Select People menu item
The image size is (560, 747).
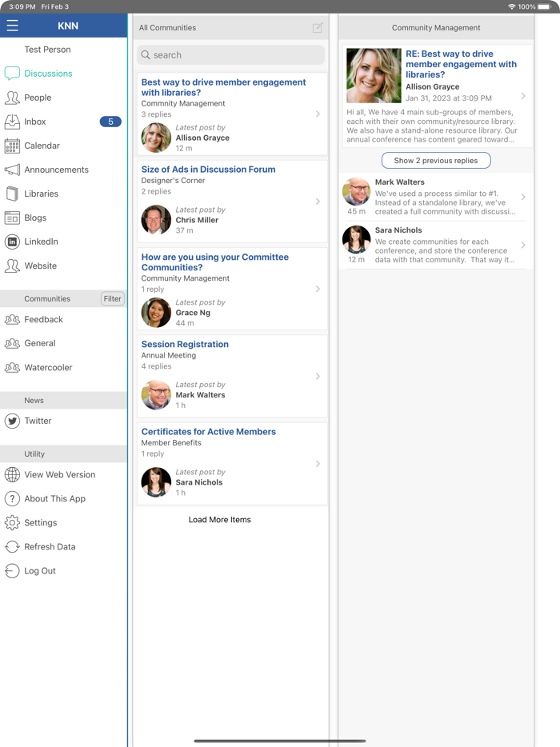pos(63,98)
